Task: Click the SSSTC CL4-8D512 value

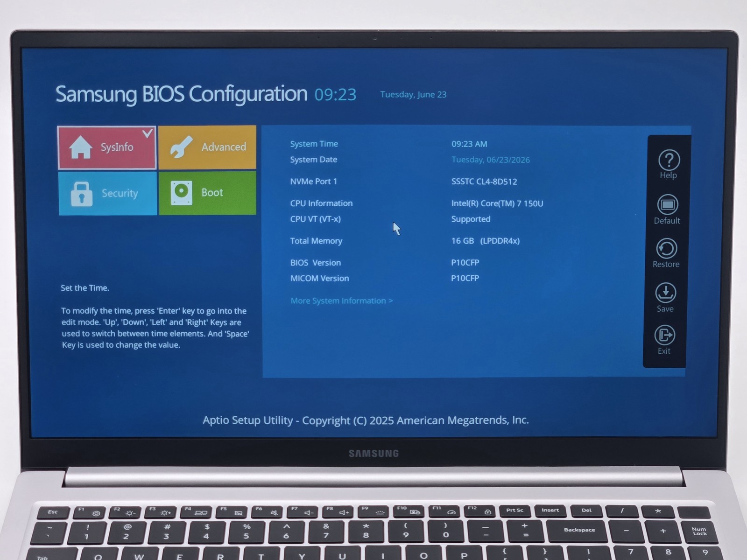Action: (x=484, y=182)
